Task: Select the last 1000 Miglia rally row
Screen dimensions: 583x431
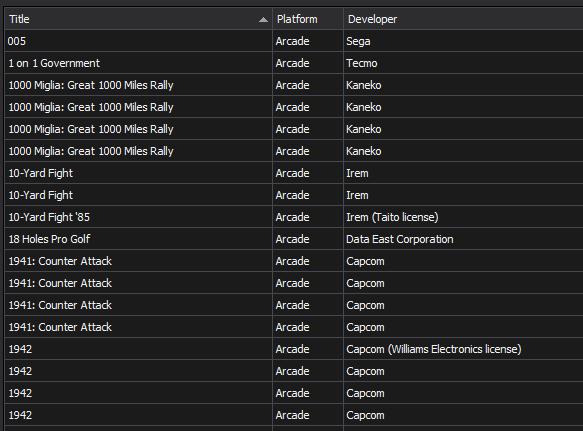Action: (x=294, y=151)
